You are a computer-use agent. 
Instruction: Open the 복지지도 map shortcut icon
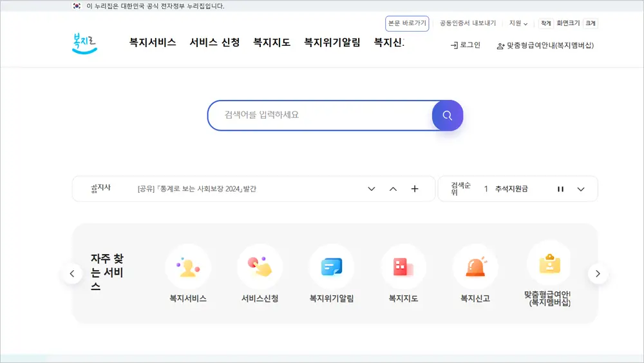coord(403,267)
